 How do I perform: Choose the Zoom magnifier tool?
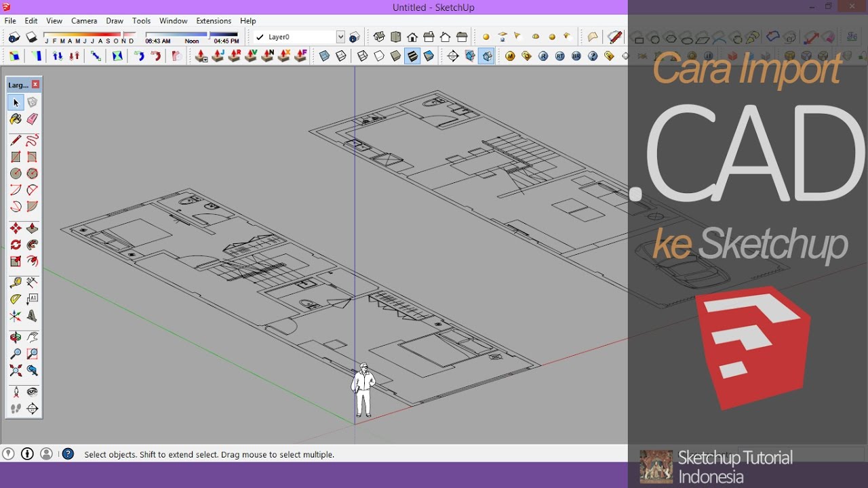coord(16,354)
